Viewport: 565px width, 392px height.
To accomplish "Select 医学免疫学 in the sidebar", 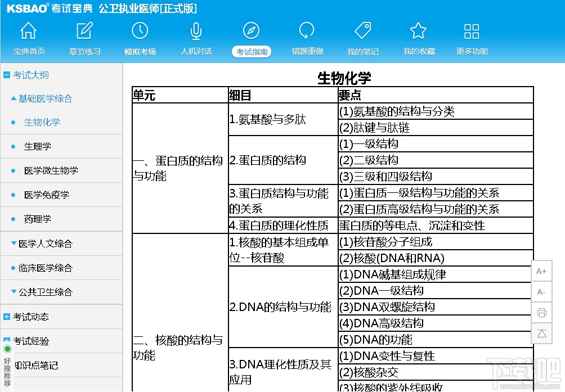I will 47,195.
